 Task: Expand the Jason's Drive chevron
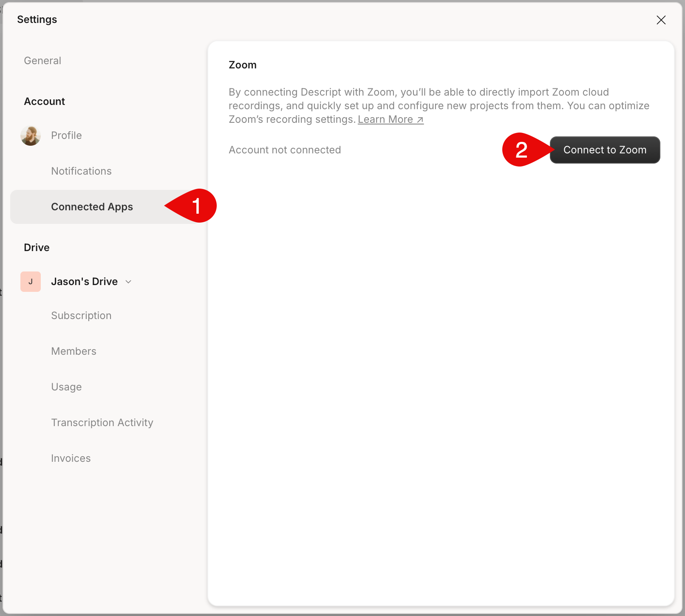(128, 282)
